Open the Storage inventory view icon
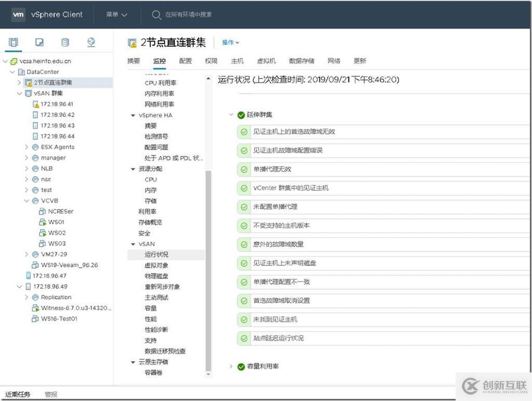The width and height of the screenshot is (532, 401). [64, 43]
